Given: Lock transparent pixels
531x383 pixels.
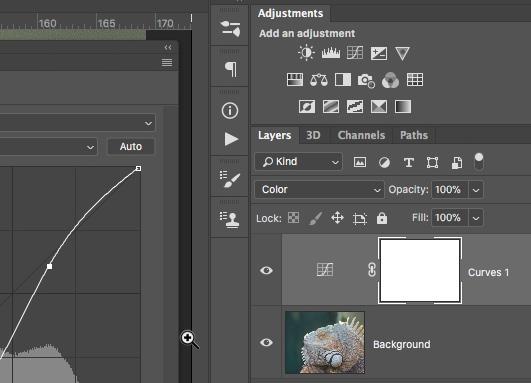Looking at the screenshot, I should coord(293,218).
